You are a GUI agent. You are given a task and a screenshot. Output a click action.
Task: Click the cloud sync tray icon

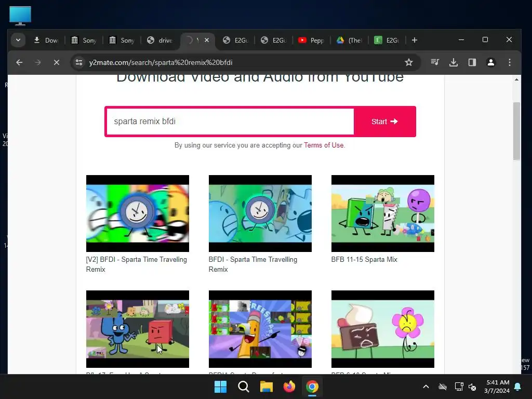[443, 387]
